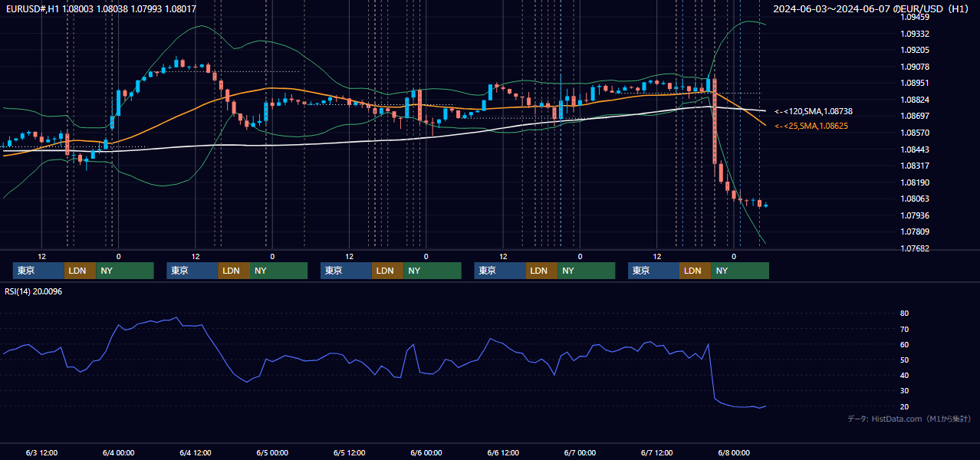
Task: Click the 6/6 12:00 time axis label
Action: (x=503, y=452)
